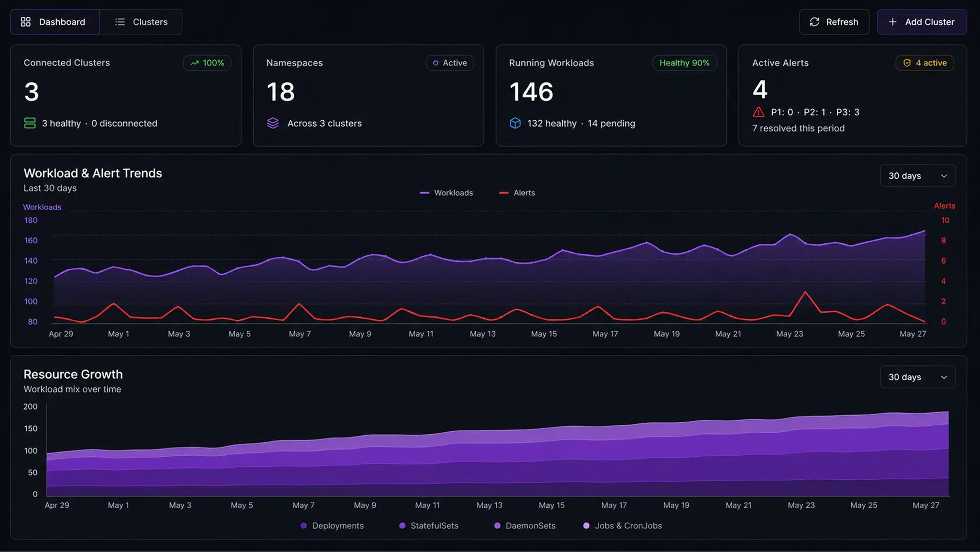Click the purple layers icon by Across 3 clusters
The image size is (980, 552).
273,123
